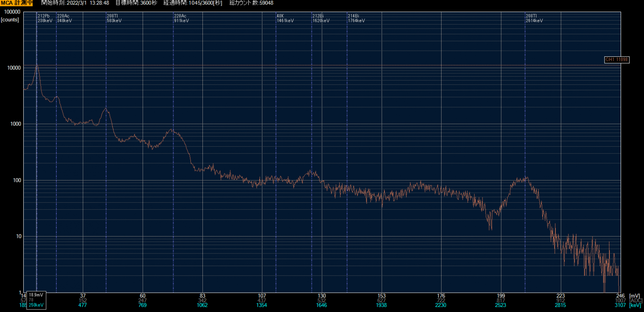Select the 228Ac 338keV peak marker label
Image resolution: width=644 pixels, height=312 pixels.
coord(64,19)
